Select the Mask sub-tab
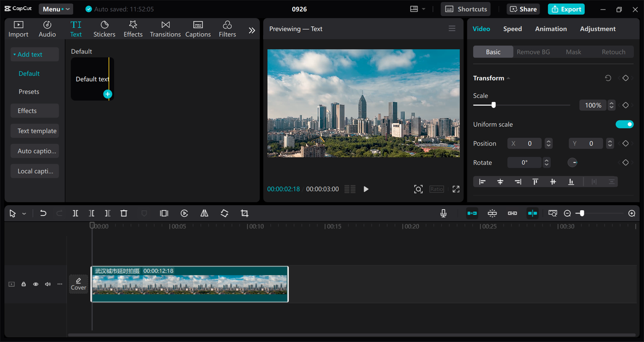 click(574, 52)
